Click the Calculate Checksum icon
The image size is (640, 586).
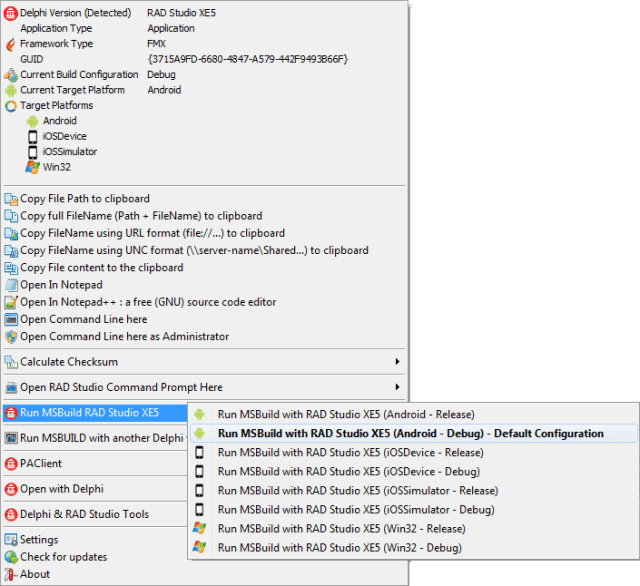point(11,362)
